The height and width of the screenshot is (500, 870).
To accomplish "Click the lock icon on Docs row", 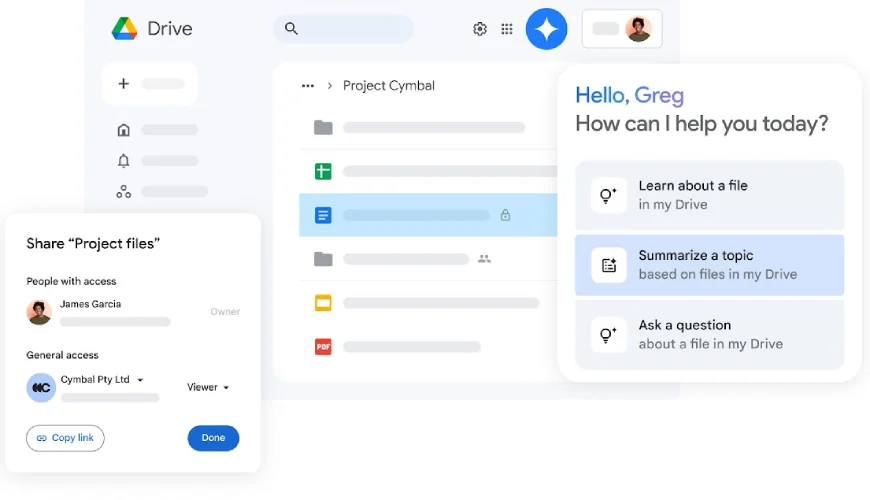I will pos(505,215).
